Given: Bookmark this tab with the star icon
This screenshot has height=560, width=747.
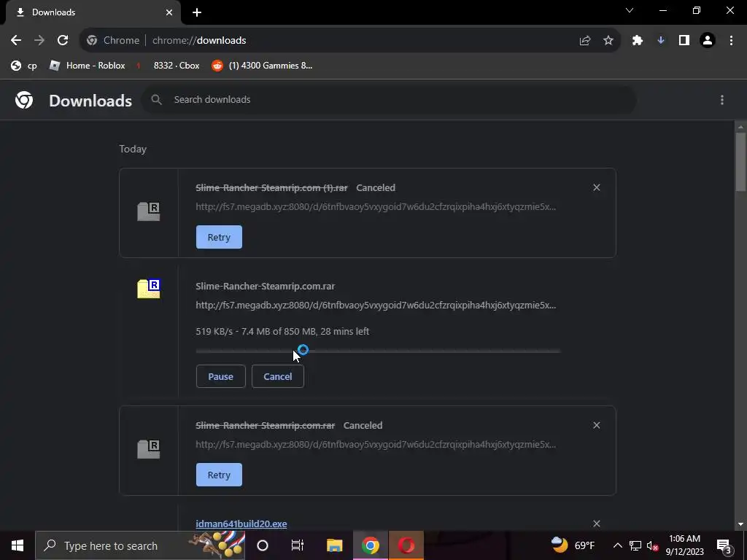Looking at the screenshot, I should tap(608, 41).
